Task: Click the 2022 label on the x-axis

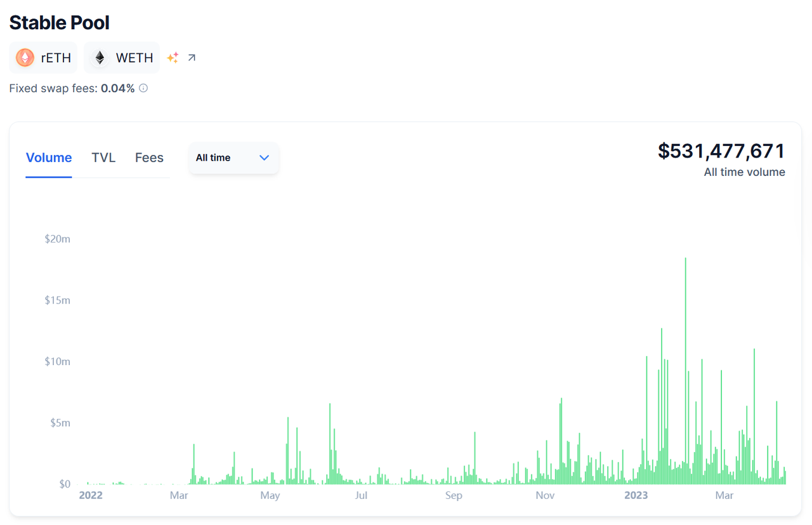Action: point(91,495)
